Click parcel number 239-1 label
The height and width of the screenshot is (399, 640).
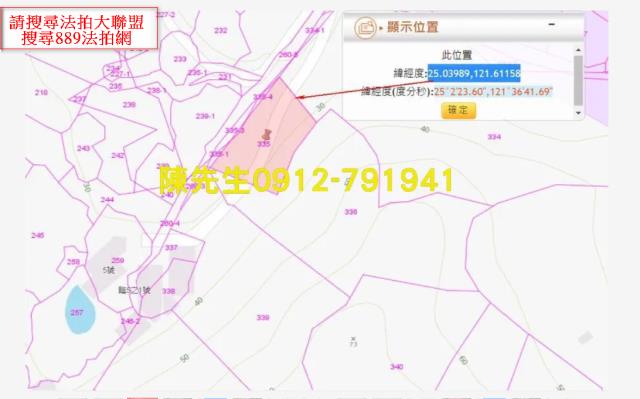tap(205, 116)
